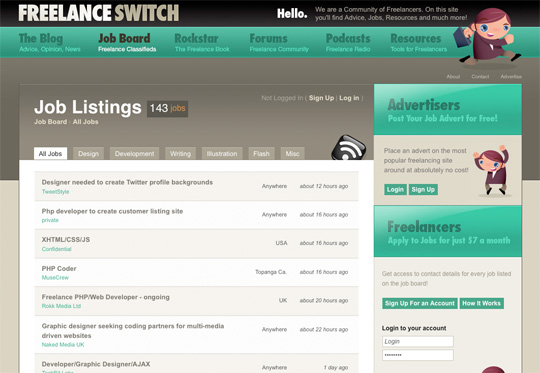The image size is (540, 373).
Task: Switch to the Illustration tab
Action: [x=222, y=154]
